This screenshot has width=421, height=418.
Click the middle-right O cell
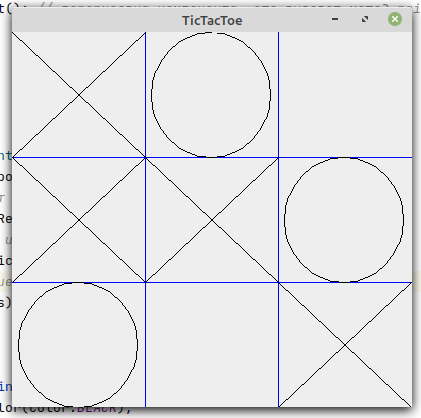[346, 220]
